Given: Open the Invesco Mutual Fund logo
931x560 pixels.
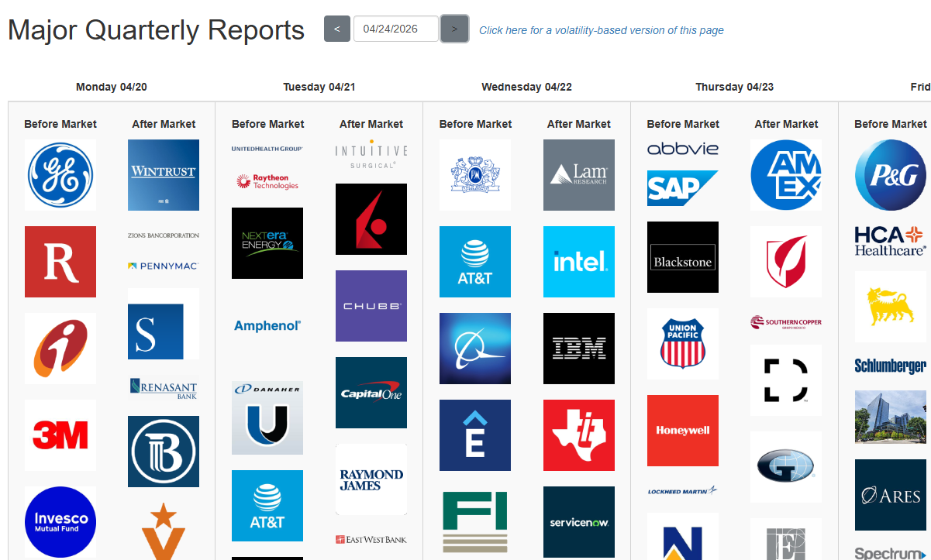Looking at the screenshot, I should tap(60, 522).
